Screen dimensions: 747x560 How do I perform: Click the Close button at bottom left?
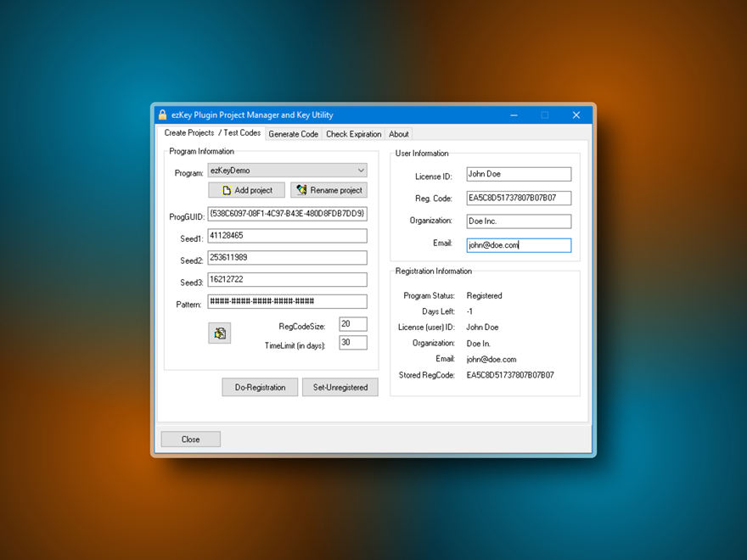pos(190,439)
